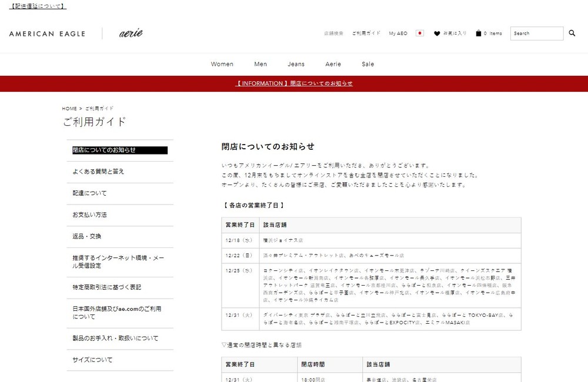Open 返品・交換 in the guide sidebar

point(87,236)
